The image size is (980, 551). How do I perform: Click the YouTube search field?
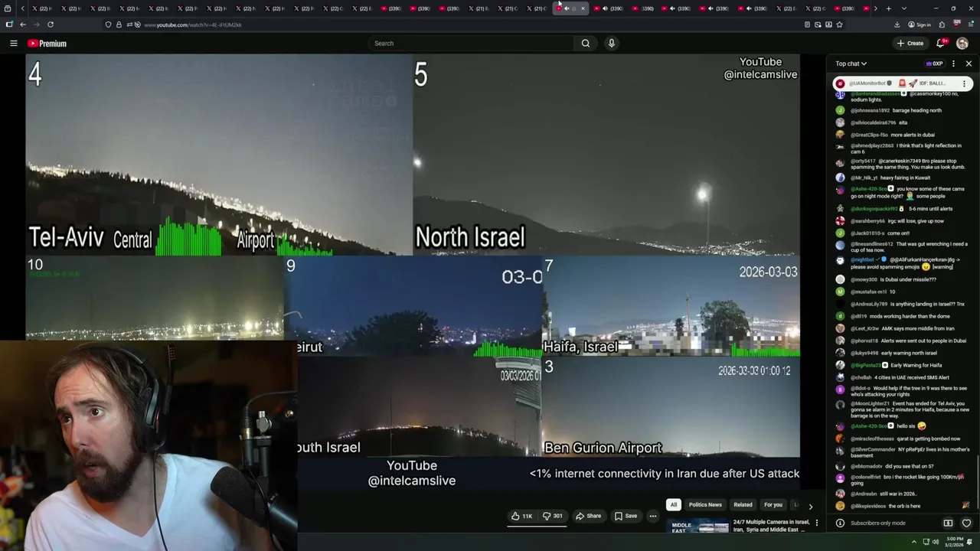(x=472, y=44)
